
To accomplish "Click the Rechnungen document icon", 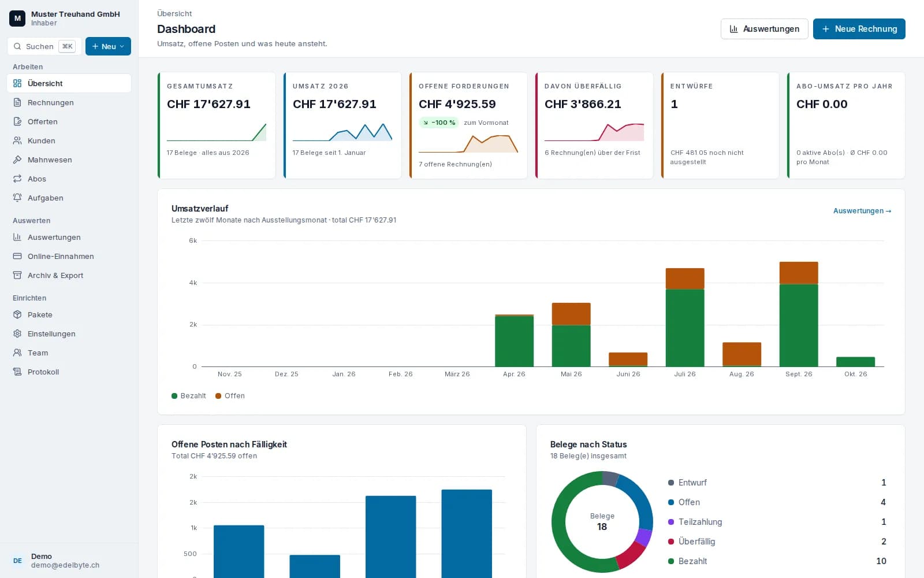I will [x=17, y=102].
